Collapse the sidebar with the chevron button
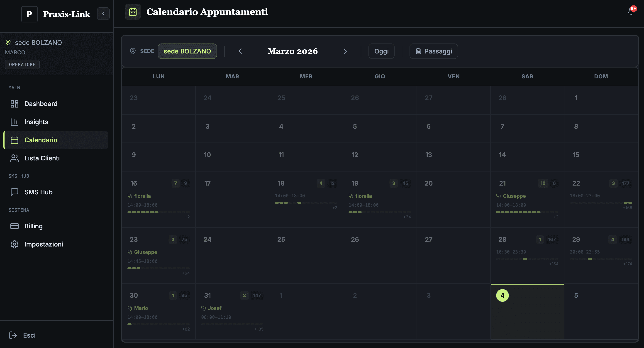 click(103, 14)
